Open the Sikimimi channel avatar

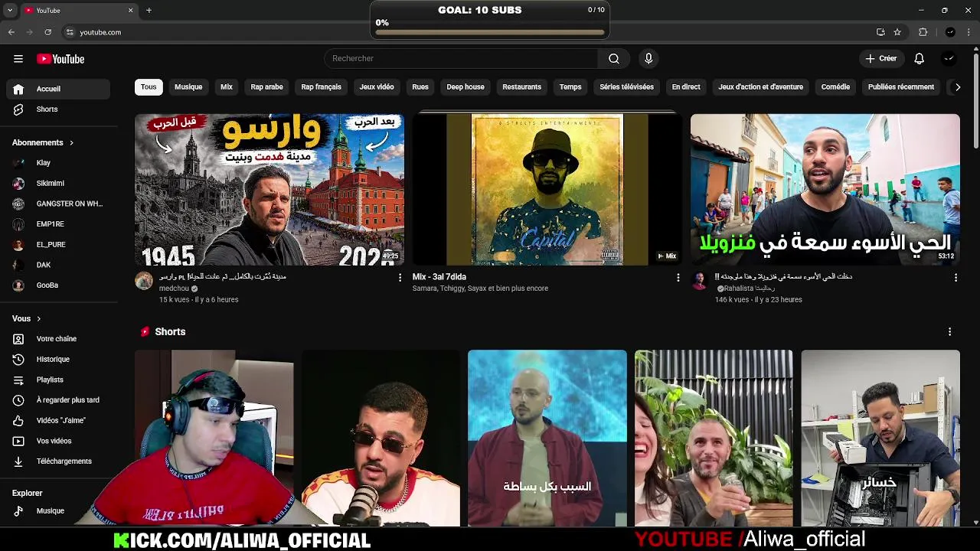click(x=19, y=184)
